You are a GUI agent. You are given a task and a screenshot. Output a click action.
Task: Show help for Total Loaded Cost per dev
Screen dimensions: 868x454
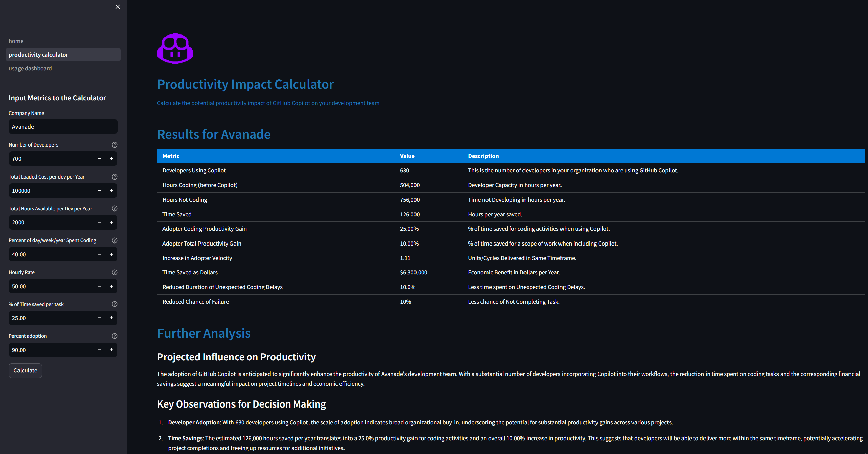click(x=115, y=177)
